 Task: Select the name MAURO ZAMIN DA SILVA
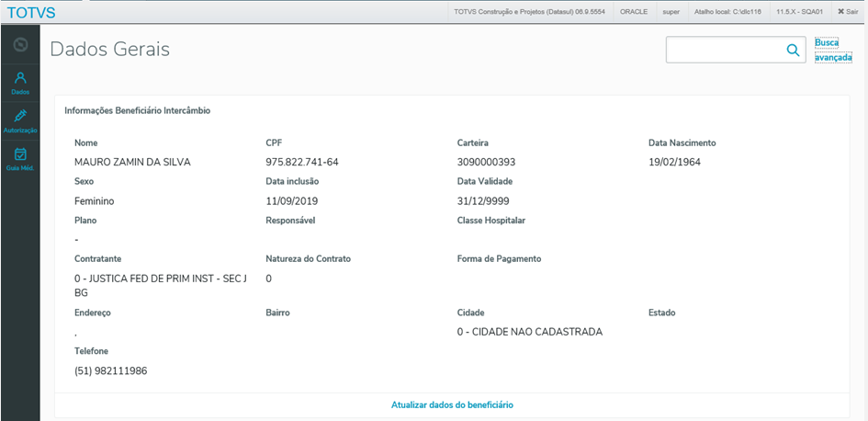click(x=132, y=163)
